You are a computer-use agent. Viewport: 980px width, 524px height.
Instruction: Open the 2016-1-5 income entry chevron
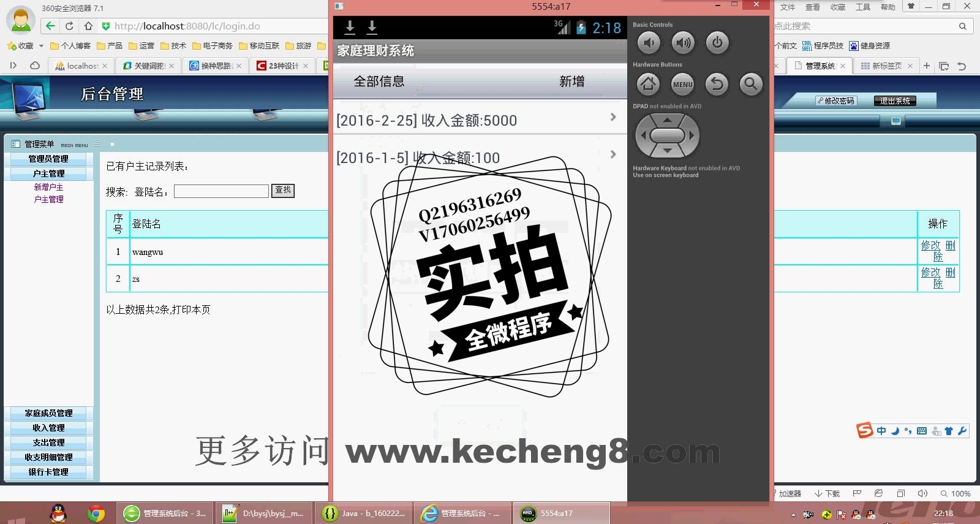pos(613,154)
